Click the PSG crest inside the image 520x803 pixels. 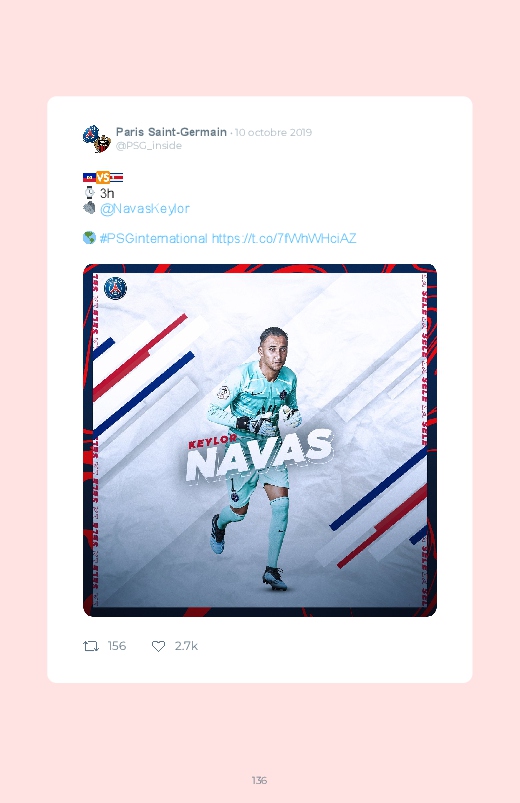pos(115,288)
